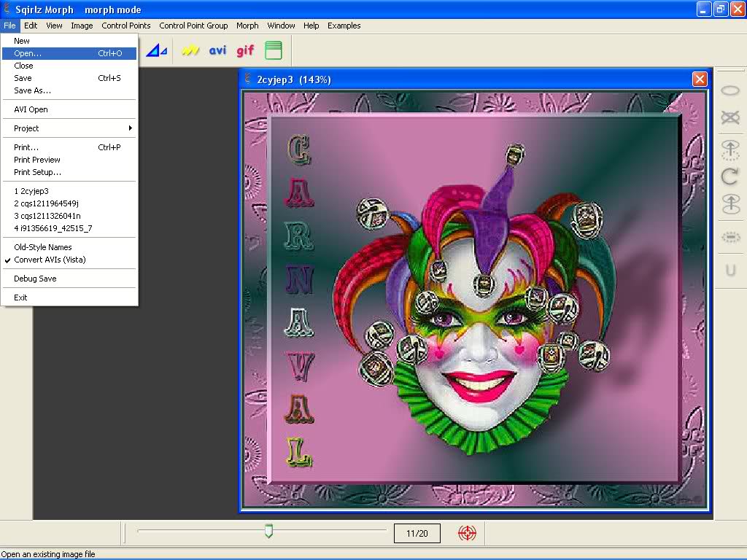747x560 pixels.
Task: Click the Sqirlz Morph title bar icon
Action: (x=7, y=9)
